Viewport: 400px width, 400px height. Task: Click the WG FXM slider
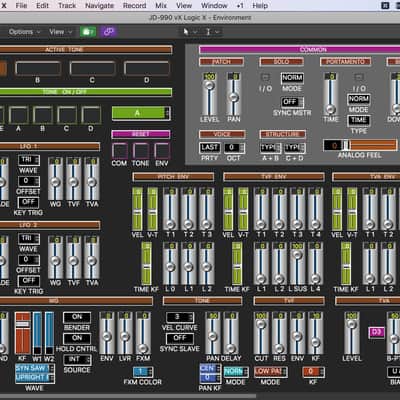pos(143,333)
